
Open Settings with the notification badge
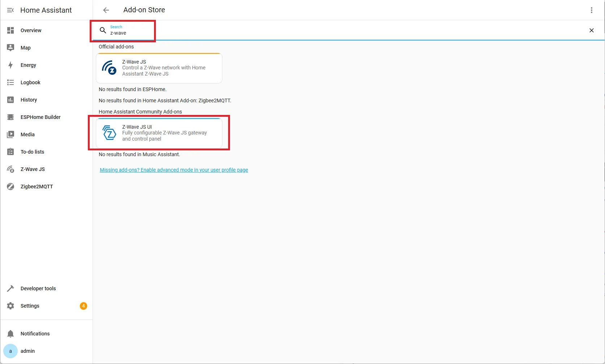[30, 305]
